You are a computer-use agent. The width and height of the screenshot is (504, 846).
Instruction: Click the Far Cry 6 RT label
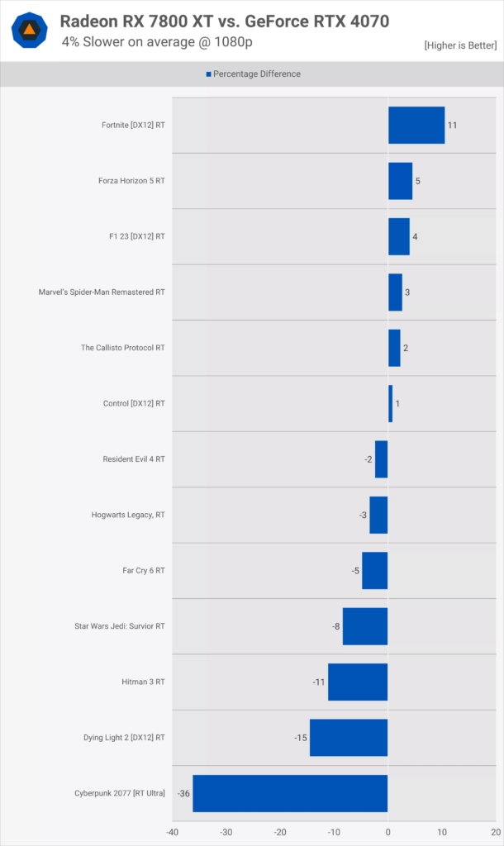pos(144,570)
